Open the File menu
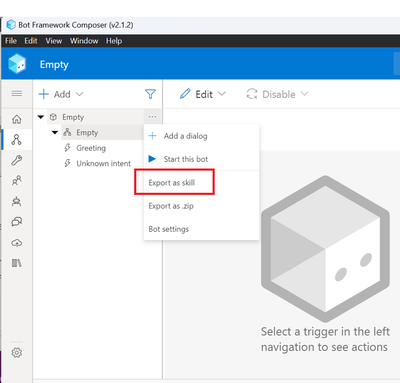 click(11, 41)
